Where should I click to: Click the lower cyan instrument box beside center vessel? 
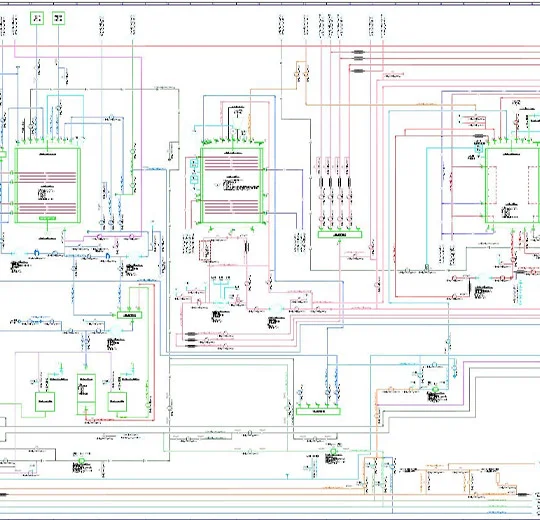click(x=194, y=179)
